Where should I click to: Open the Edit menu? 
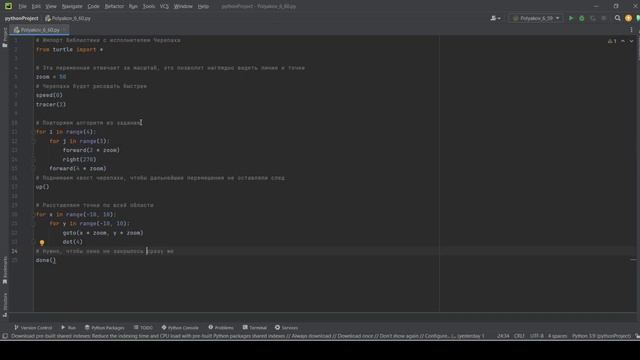36,6
